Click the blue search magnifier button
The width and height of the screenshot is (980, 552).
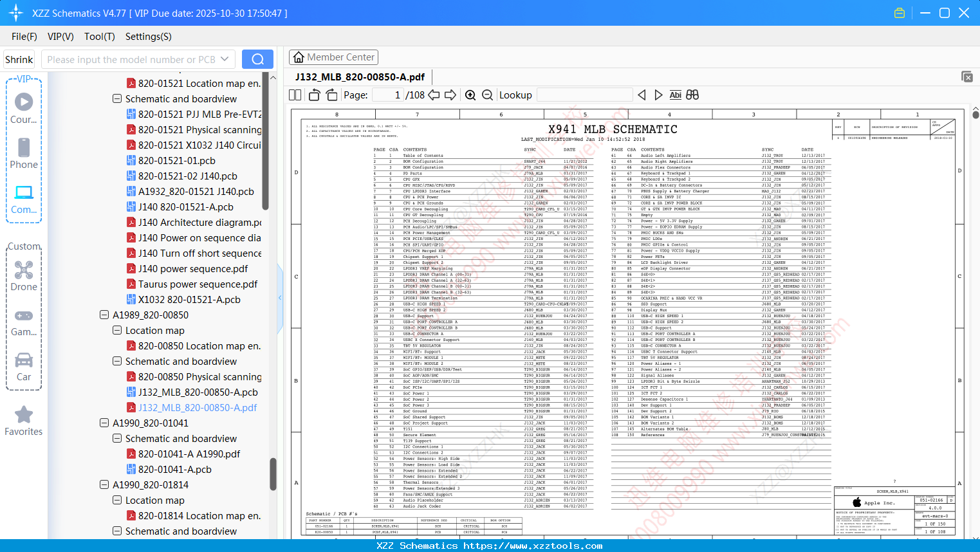pyautogui.click(x=257, y=59)
